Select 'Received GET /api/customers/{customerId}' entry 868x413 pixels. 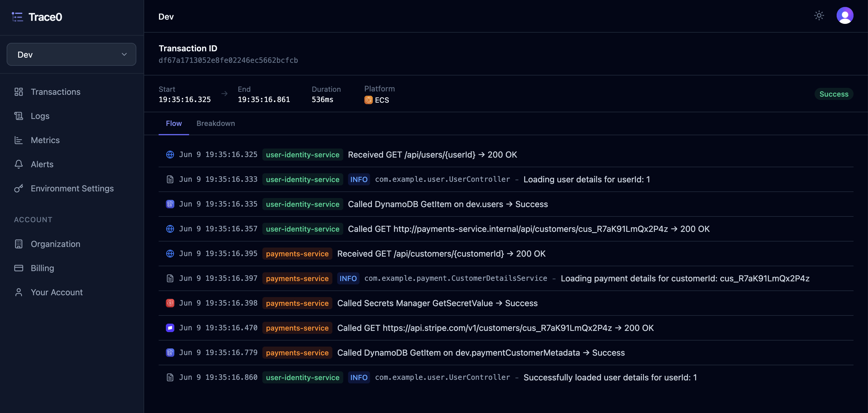[442, 254]
